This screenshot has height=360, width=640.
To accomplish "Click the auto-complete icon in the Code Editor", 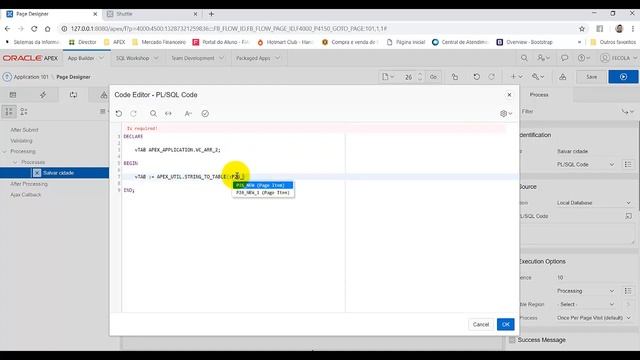I will click(188, 113).
